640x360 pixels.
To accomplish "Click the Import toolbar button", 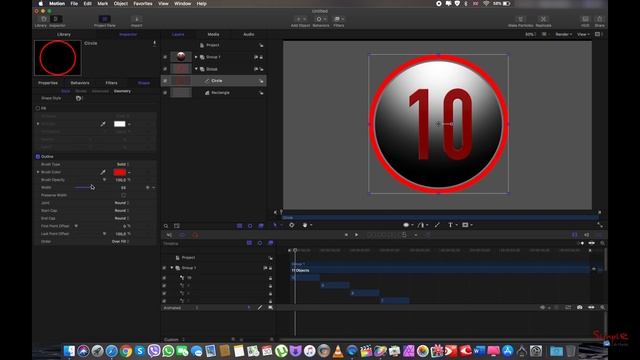I will click(137, 19).
